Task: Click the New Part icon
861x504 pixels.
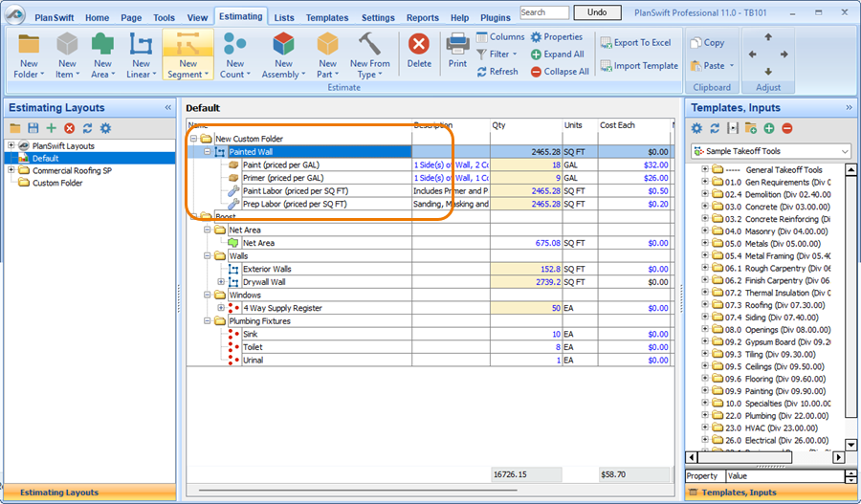Action: pos(327,44)
